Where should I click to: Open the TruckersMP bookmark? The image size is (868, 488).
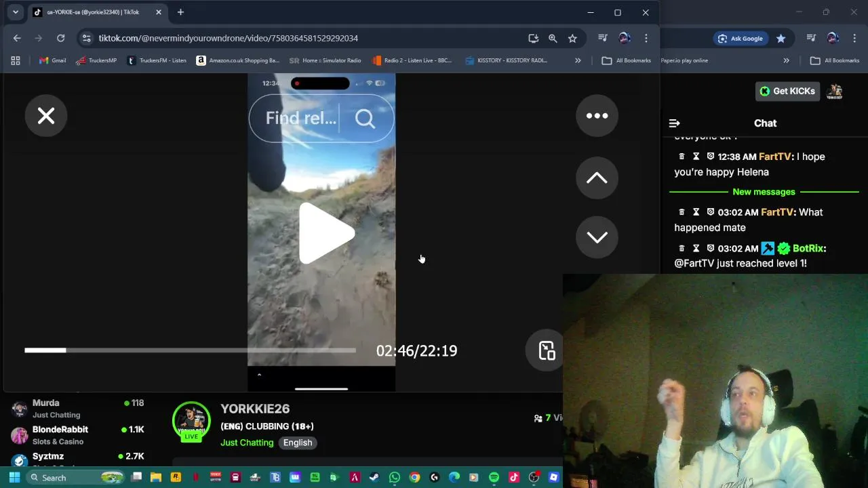[96, 60]
